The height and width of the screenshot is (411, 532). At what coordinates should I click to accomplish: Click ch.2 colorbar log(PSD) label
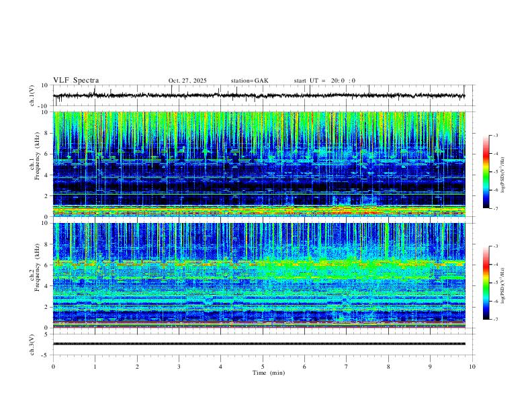coord(502,285)
